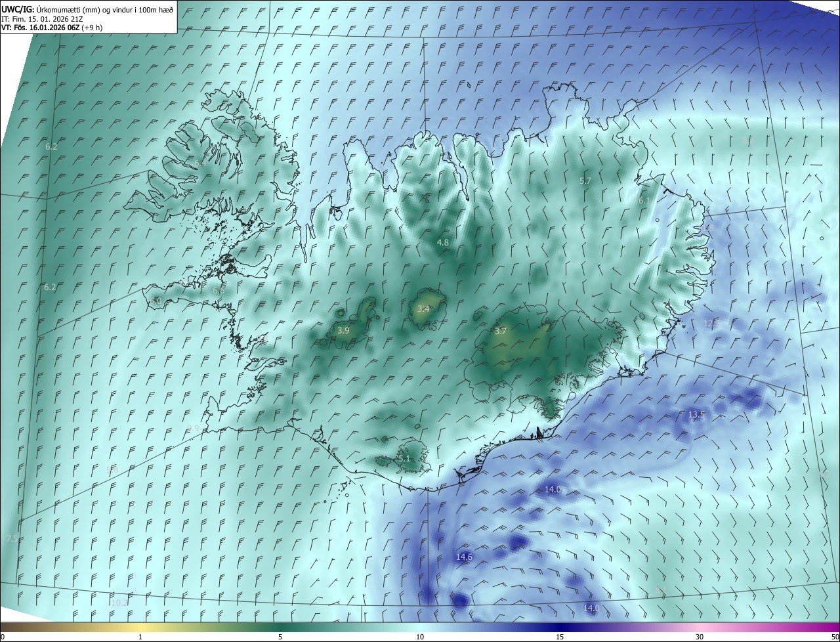
Task: Click the 6.4 value over the Westfjords
Action: click(199, 162)
